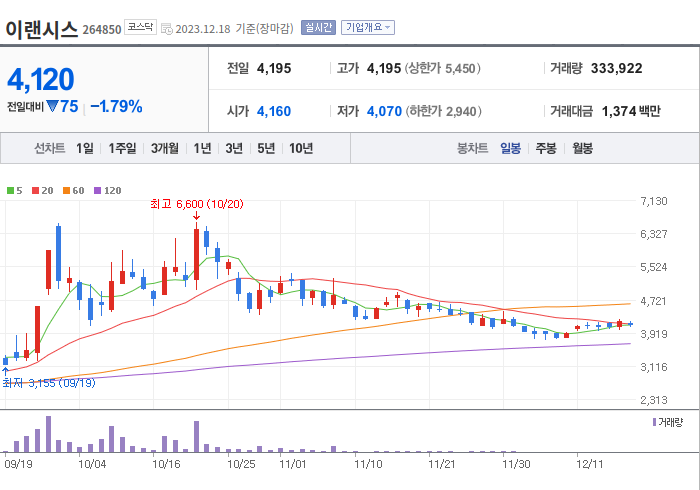700x490 pixels.
Task: Switch chart to 3개월 period
Action: [x=165, y=148]
